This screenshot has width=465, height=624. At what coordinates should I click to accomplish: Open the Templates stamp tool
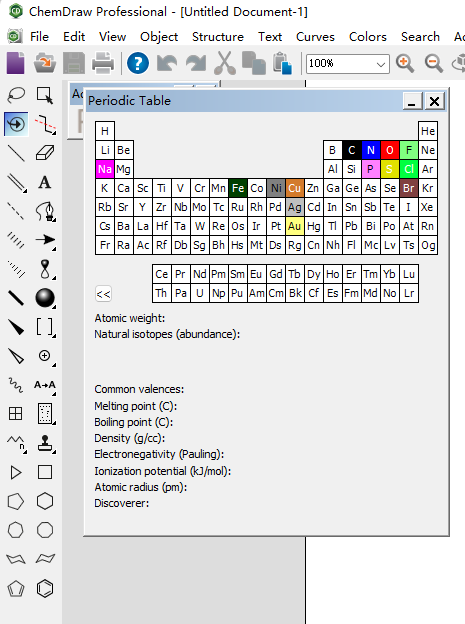click(45, 443)
